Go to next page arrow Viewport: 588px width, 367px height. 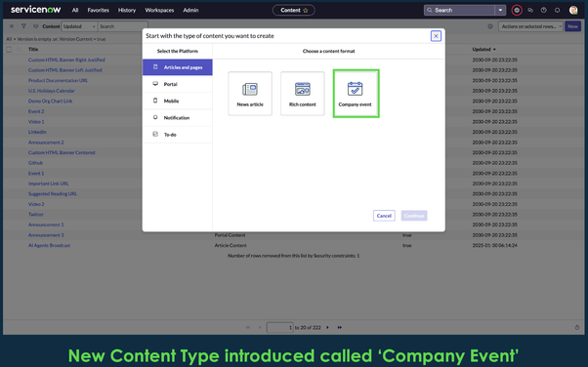pyautogui.click(x=328, y=327)
